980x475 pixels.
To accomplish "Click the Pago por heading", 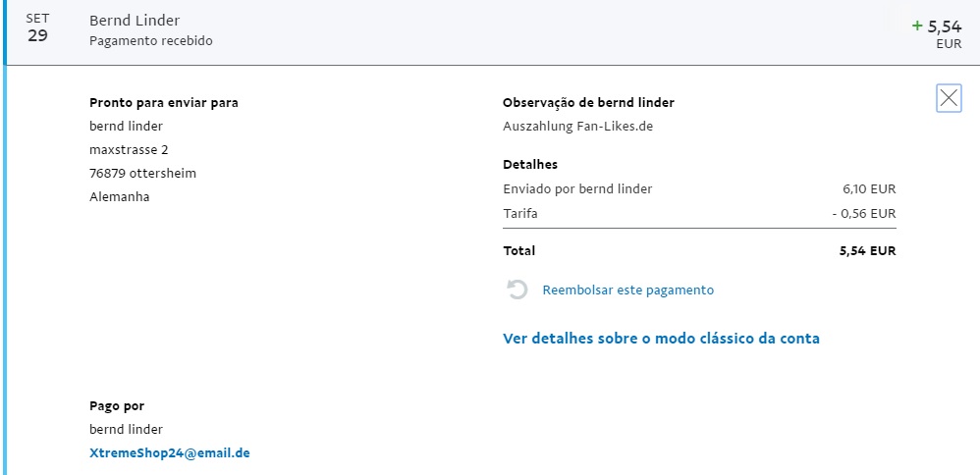I will pos(117,405).
